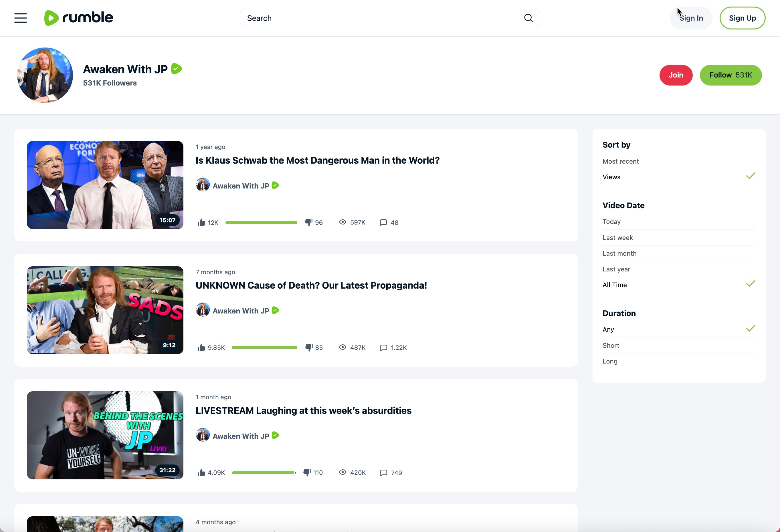The width and height of the screenshot is (780, 532).
Task: Open comments icon on Klaus Schwab video
Action: (x=383, y=223)
